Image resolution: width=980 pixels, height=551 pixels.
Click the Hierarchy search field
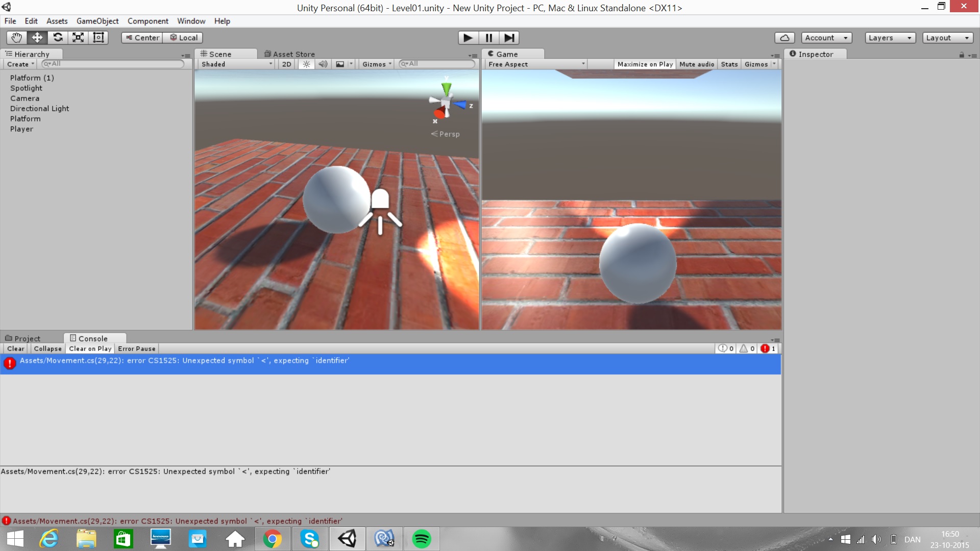(112, 64)
